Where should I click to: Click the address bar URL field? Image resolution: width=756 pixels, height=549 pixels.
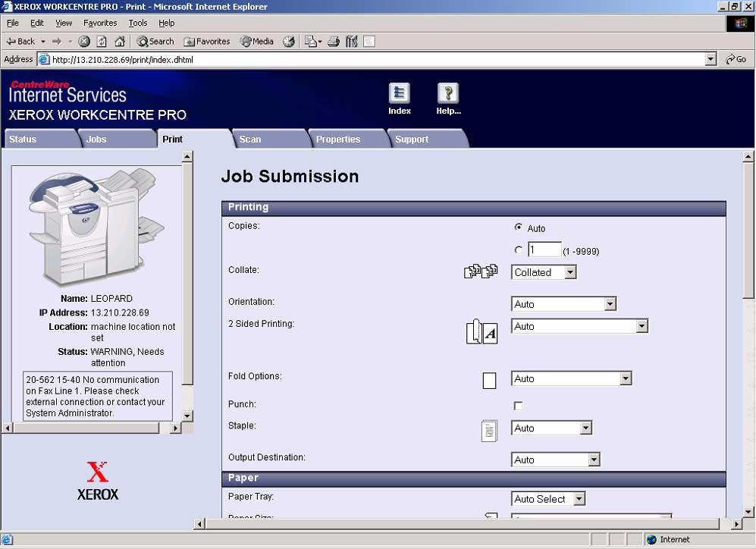[378, 60]
